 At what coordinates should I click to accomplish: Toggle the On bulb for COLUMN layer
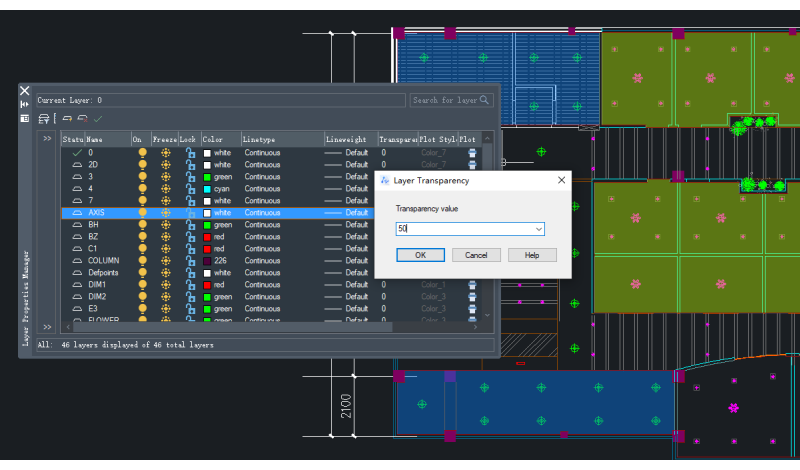tap(142, 261)
